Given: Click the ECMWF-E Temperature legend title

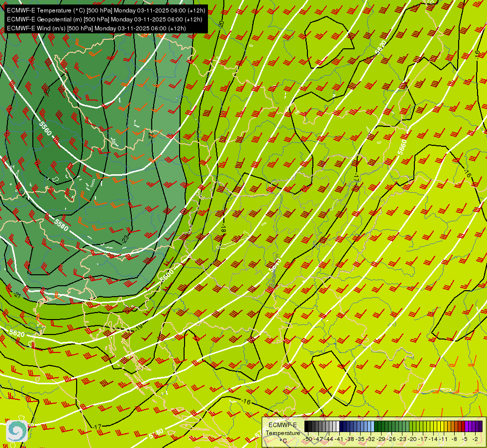Looking at the screenshot, I should pos(283,429).
